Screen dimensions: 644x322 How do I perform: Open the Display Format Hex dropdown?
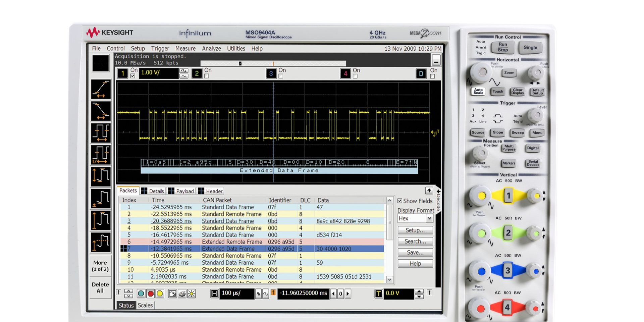[x=429, y=218]
